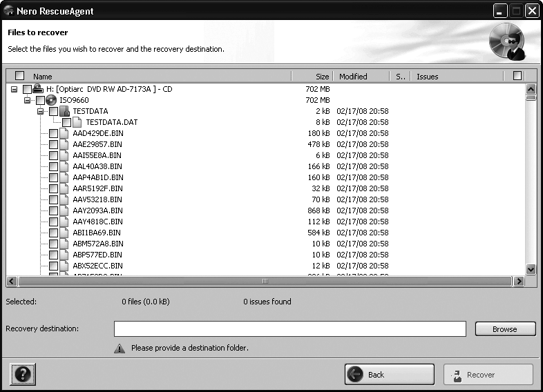543x392 pixels.
Task: Focus the Recovery destination text field
Action: (x=289, y=329)
